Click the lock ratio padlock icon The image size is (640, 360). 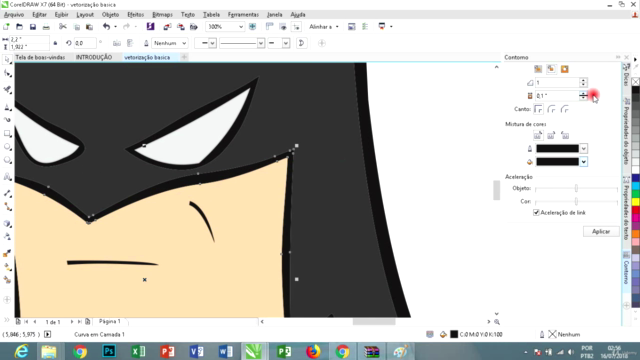55,43
